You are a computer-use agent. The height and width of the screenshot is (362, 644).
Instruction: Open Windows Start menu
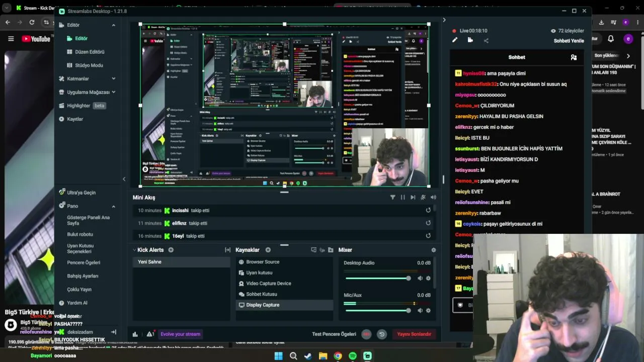[278, 356]
